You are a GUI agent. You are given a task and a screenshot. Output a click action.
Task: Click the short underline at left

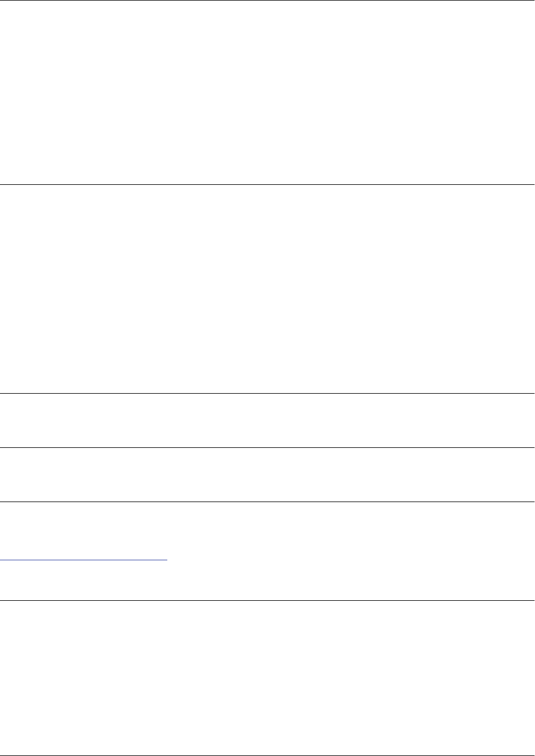[x=84, y=560]
